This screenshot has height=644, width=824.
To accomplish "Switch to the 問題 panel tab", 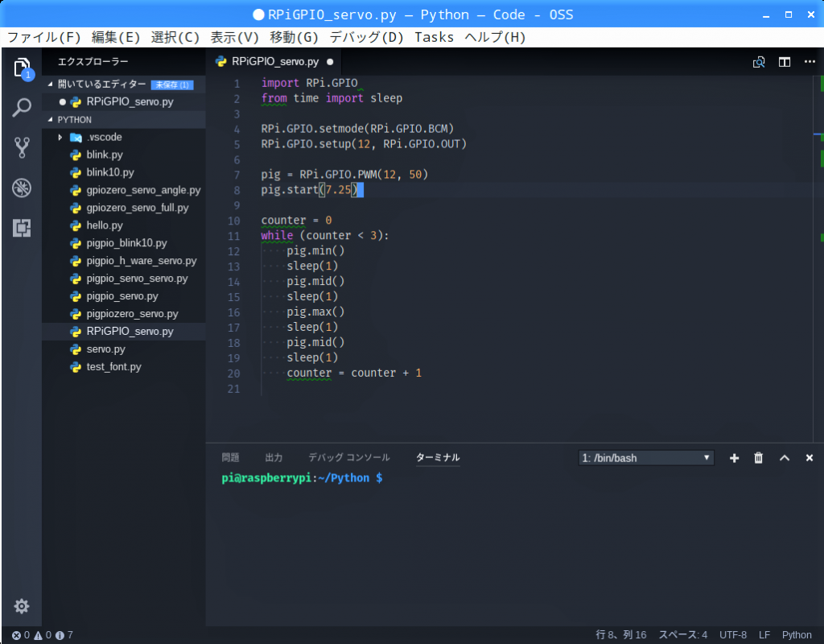I will click(230, 457).
